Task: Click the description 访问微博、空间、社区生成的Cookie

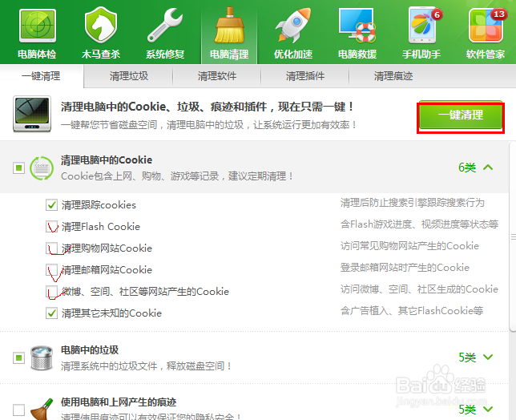Action: [x=419, y=289]
